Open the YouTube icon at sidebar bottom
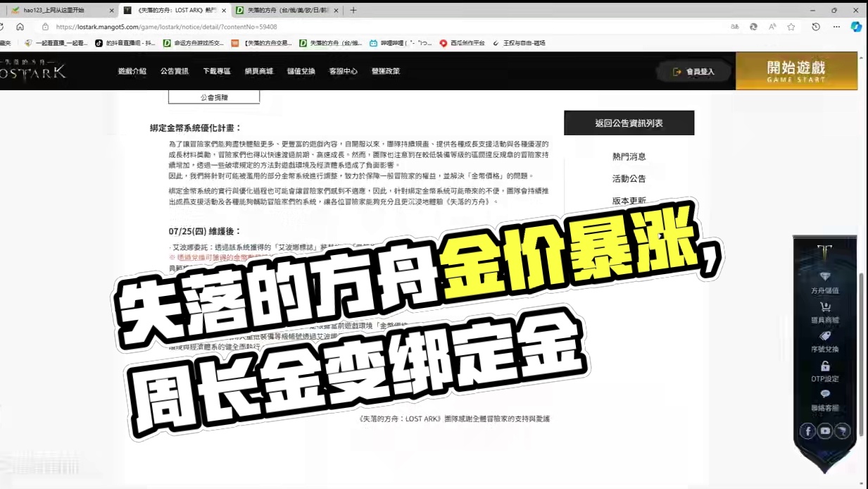This screenshot has height=489, width=868. (x=824, y=431)
